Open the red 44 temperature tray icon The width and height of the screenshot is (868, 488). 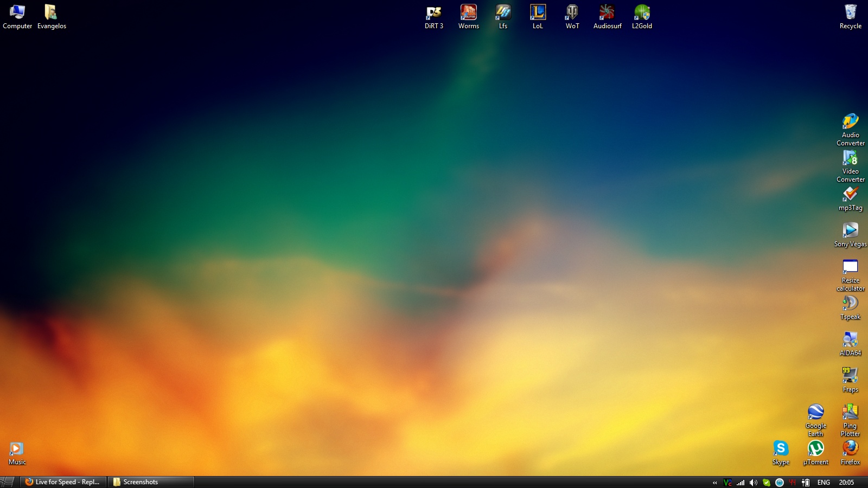point(793,483)
